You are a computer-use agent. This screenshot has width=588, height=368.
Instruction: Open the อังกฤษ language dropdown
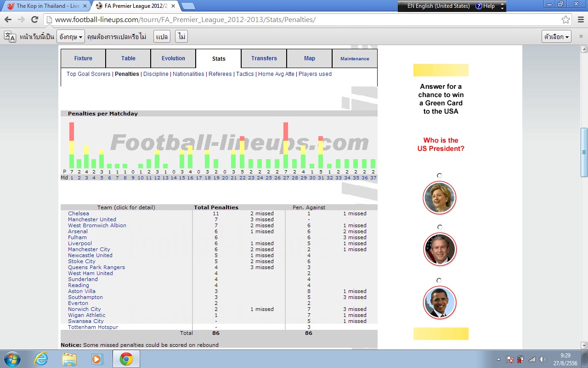tap(71, 37)
